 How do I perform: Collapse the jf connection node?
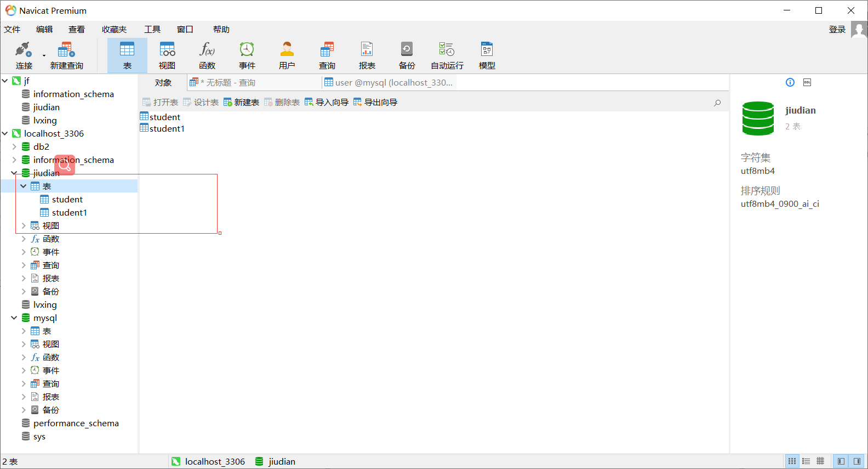click(x=5, y=81)
